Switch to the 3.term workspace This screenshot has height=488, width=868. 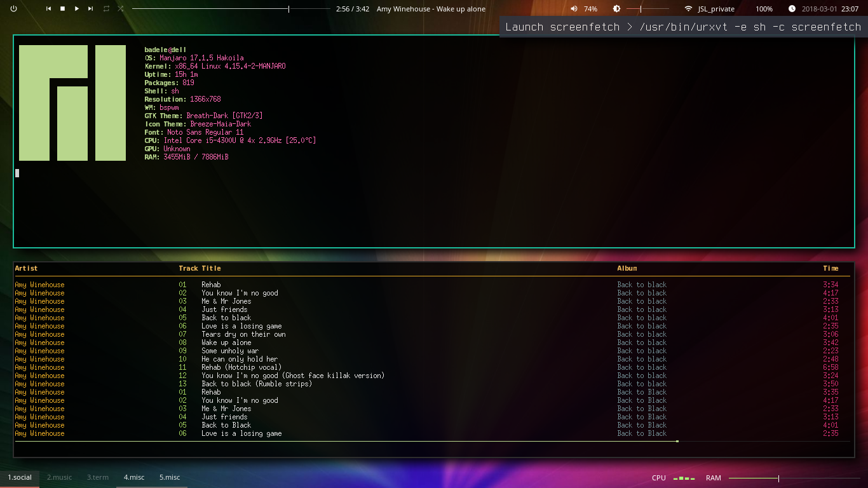coord(98,478)
